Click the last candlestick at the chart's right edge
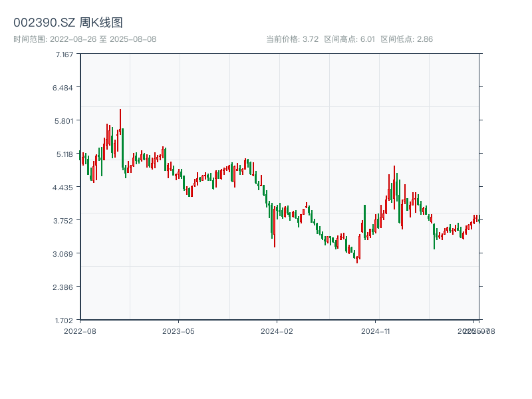532x399 pixels. (477, 219)
